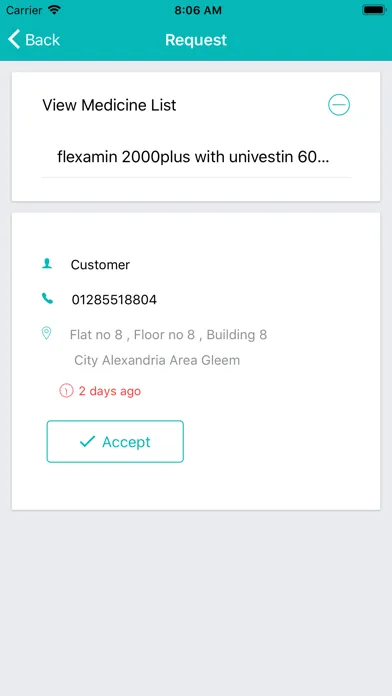Tap the teal phone handset icon
This screenshot has height=696, width=392.
[47, 299]
